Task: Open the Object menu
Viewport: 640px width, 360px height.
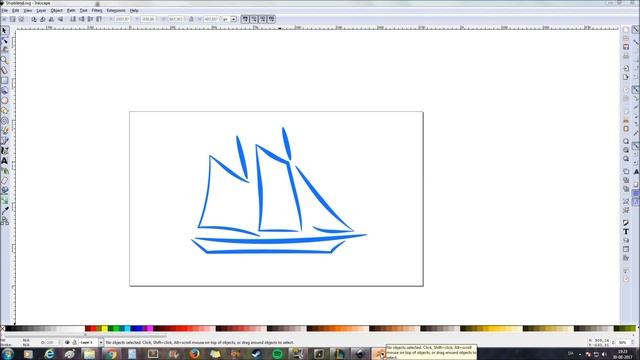Action: click(56, 10)
